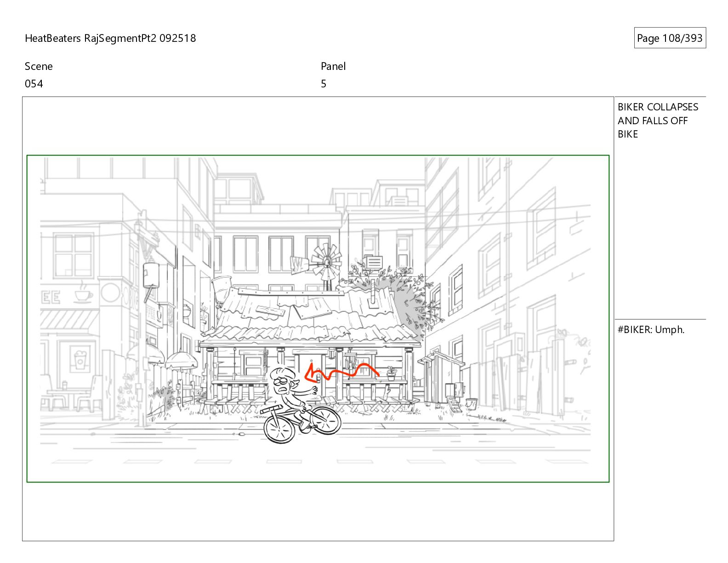Click the bicycle's rear wheel

[325, 421]
